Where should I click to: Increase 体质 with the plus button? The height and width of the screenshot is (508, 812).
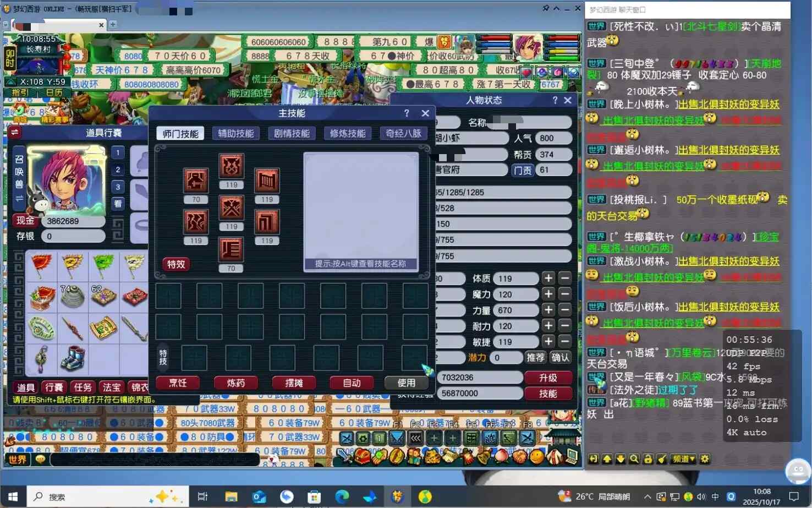[x=548, y=278]
